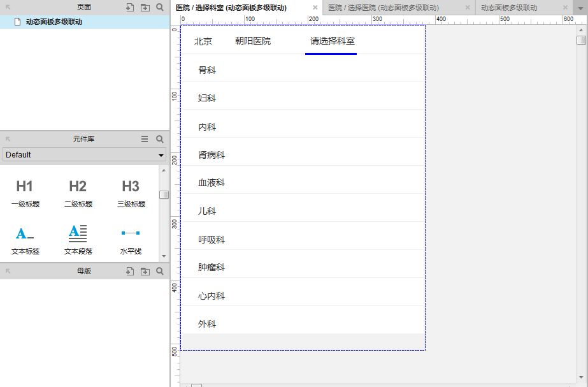Click the Add Folder icon in 页面 panel
The height and width of the screenshot is (387, 588).
pos(144,6)
